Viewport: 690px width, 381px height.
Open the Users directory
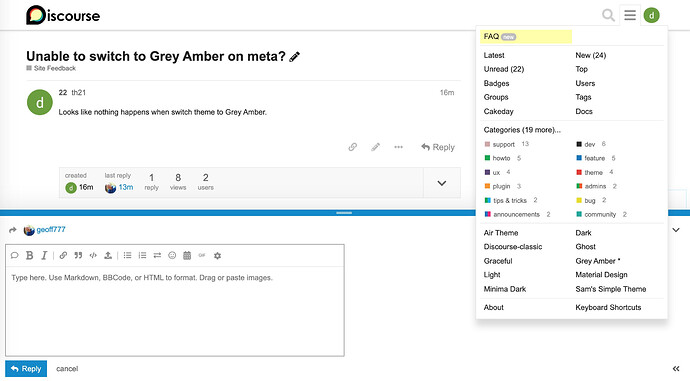point(585,83)
